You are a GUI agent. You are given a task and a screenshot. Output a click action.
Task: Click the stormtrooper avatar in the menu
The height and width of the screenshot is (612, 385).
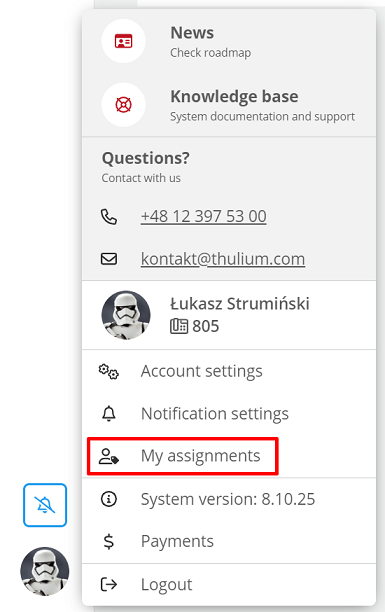click(x=126, y=315)
